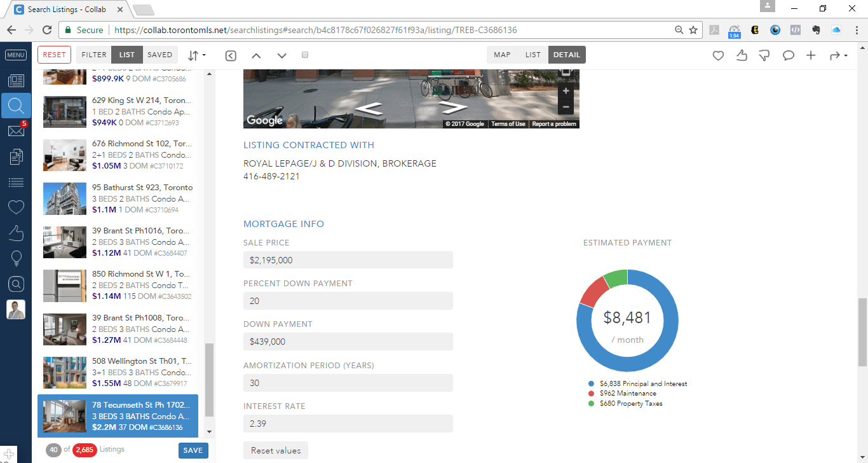Click the newspaper icon in left sidebar
This screenshot has height=463, width=868.
[x=16, y=81]
